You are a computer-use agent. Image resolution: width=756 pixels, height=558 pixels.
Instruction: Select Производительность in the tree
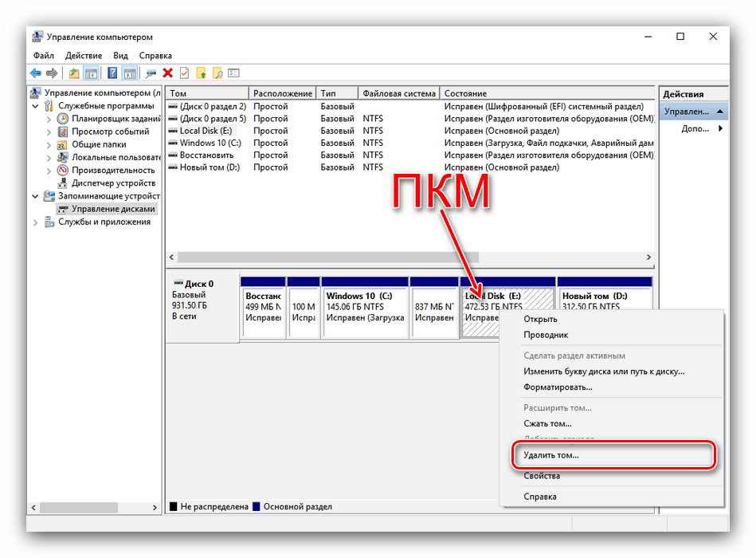pyautogui.click(x=113, y=171)
